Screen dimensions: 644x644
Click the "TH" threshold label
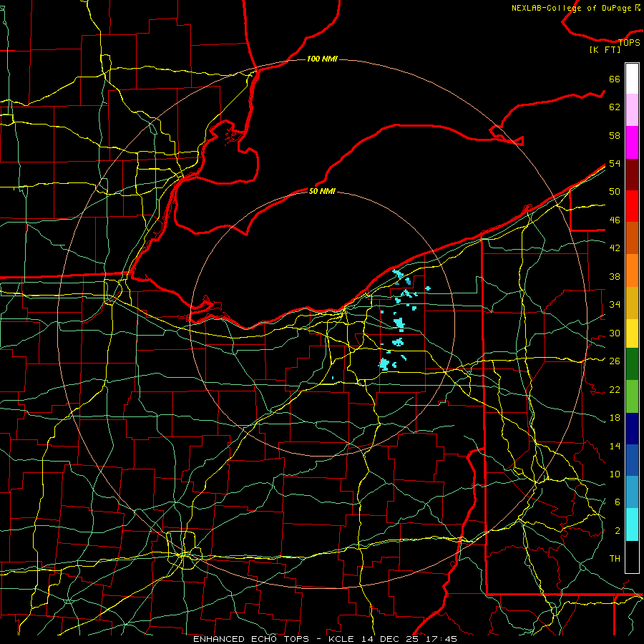point(615,559)
